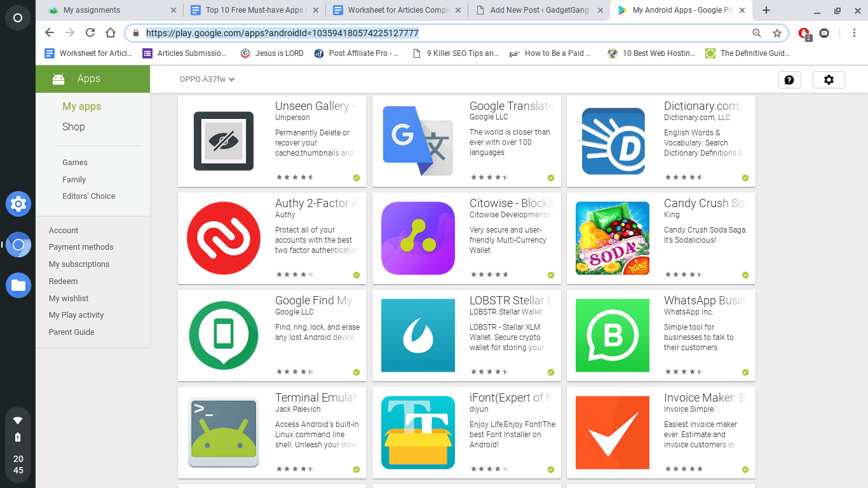Switch to Top 10 Free Must-have Apps tab
This screenshot has height=488, width=868.
pos(254,10)
